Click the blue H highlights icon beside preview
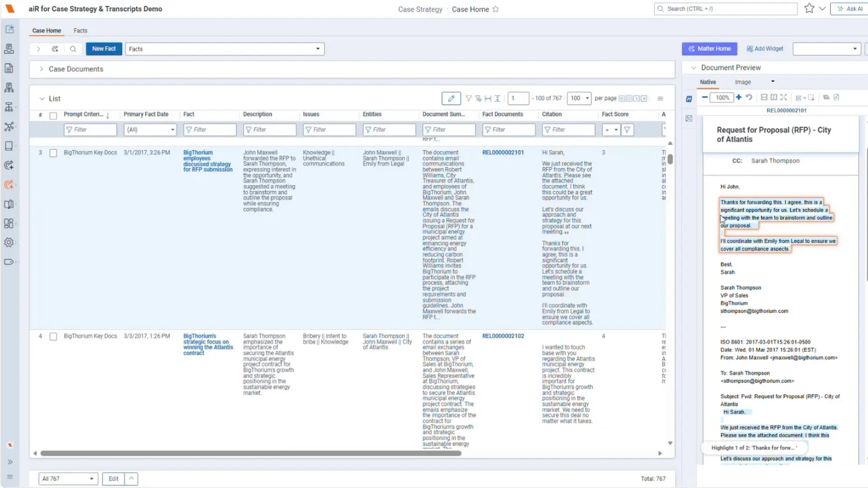Viewport: 868px width, 488px height. tap(689, 99)
